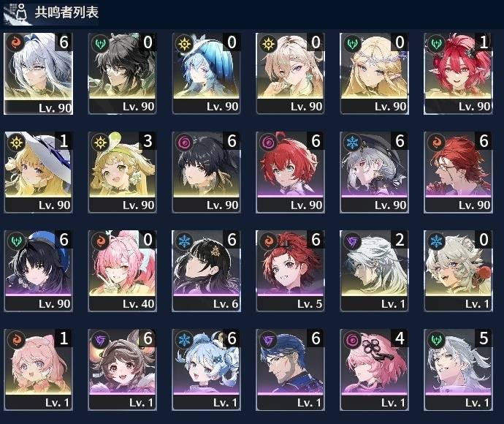504x424 pixels.
Task: Click the Glacio icon on the silver-haired Lv. 90 card
Action: pyautogui.click(x=352, y=142)
